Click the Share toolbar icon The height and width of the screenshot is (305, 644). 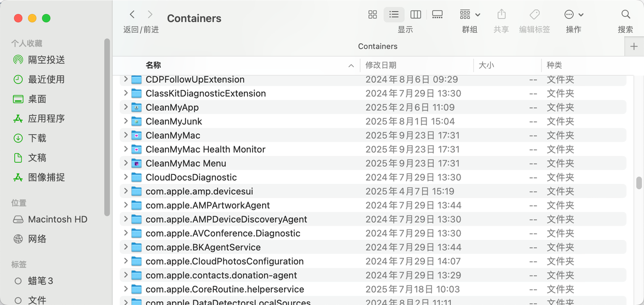501,14
